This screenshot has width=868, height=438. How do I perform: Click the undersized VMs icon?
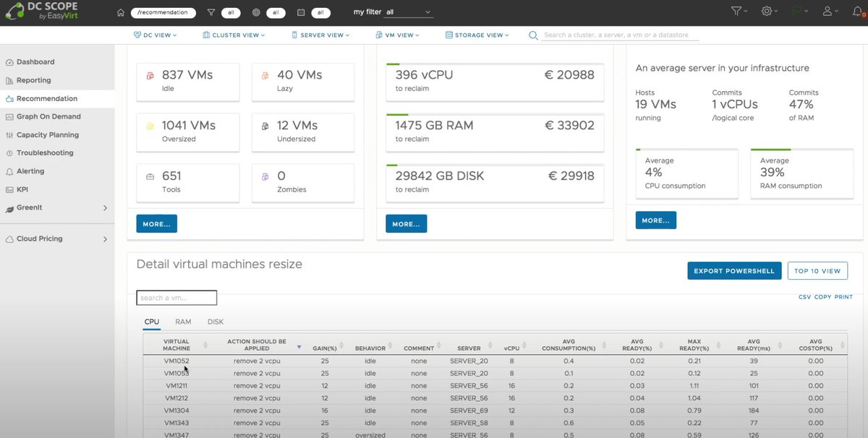point(265,126)
